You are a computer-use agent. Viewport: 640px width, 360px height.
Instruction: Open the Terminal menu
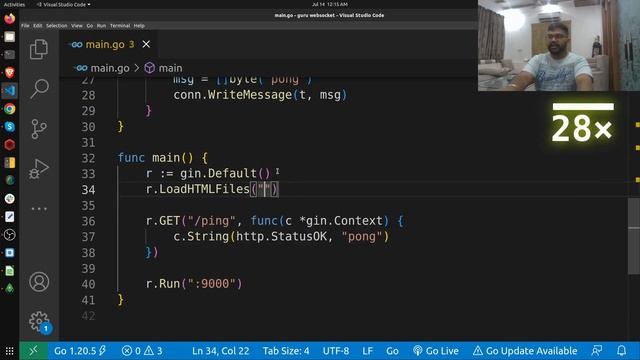click(x=120, y=26)
